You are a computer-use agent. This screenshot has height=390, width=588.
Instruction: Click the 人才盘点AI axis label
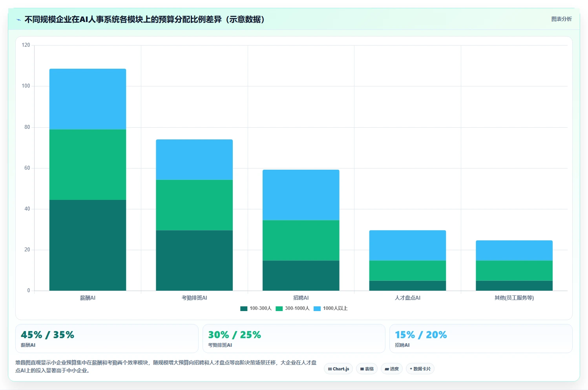tap(407, 298)
